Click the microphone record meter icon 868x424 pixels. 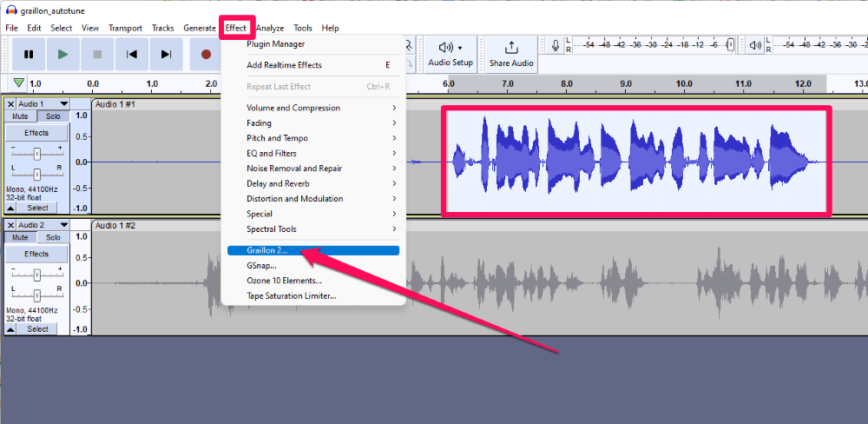point(556,46)
